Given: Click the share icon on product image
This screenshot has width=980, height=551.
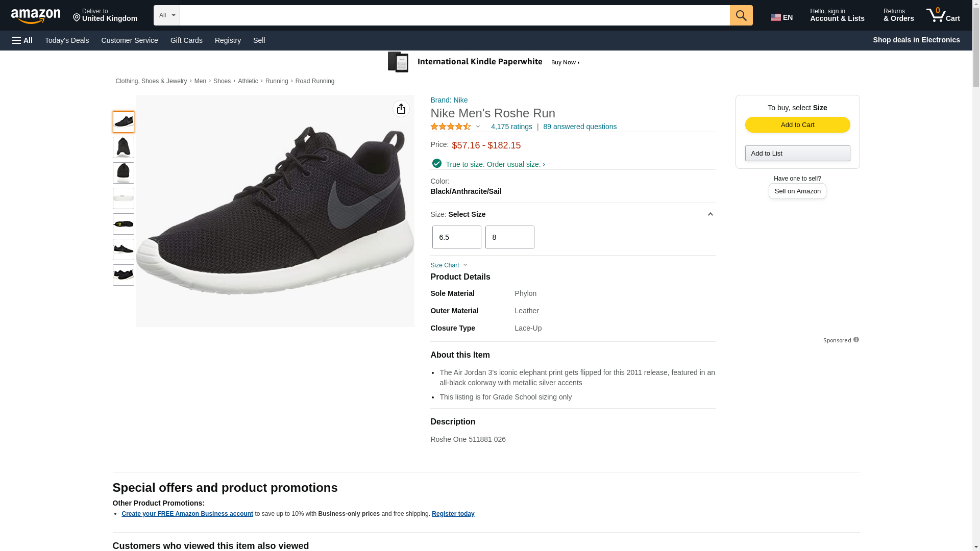Looking at the screenshot, I should click(401, 109).
